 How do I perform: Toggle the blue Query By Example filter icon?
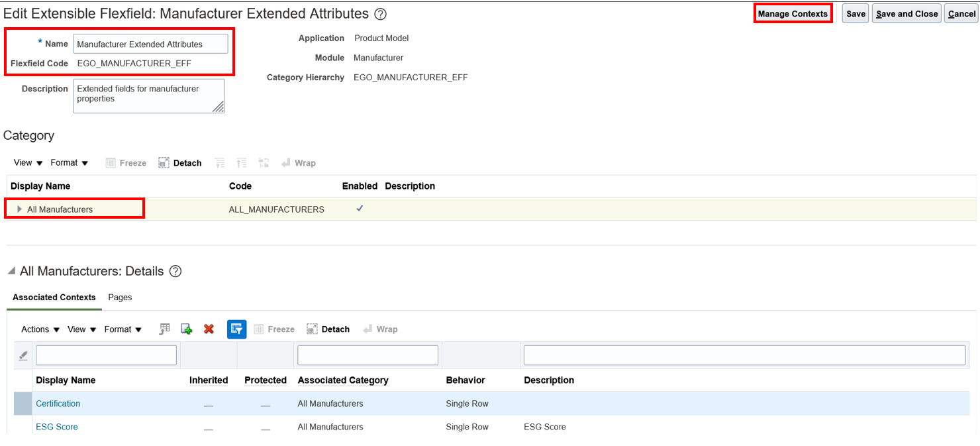click(x=237, y=329)
